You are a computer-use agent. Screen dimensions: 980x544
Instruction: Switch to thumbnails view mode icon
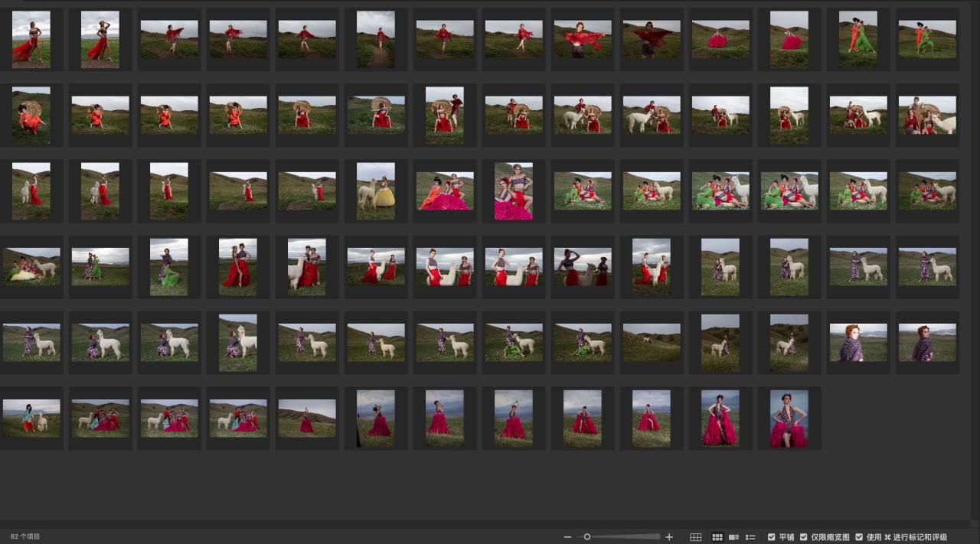[717, 537]
